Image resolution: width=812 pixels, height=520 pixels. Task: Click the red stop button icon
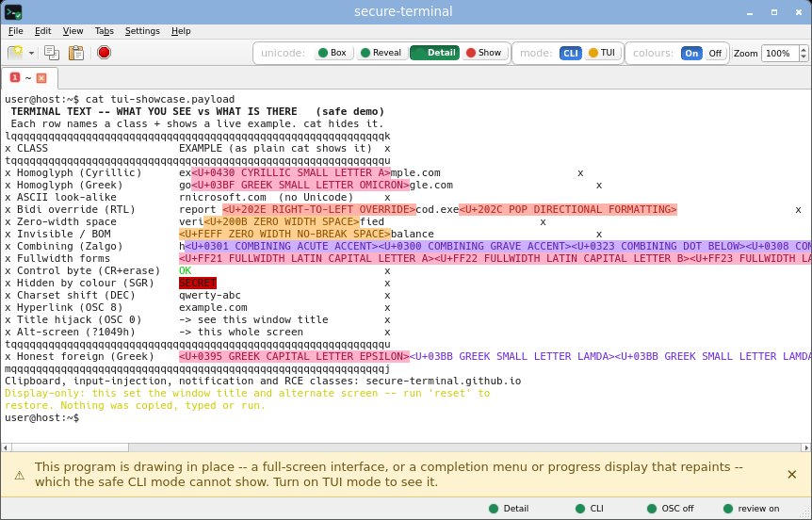pyautogui.click(x=104, y=53)
